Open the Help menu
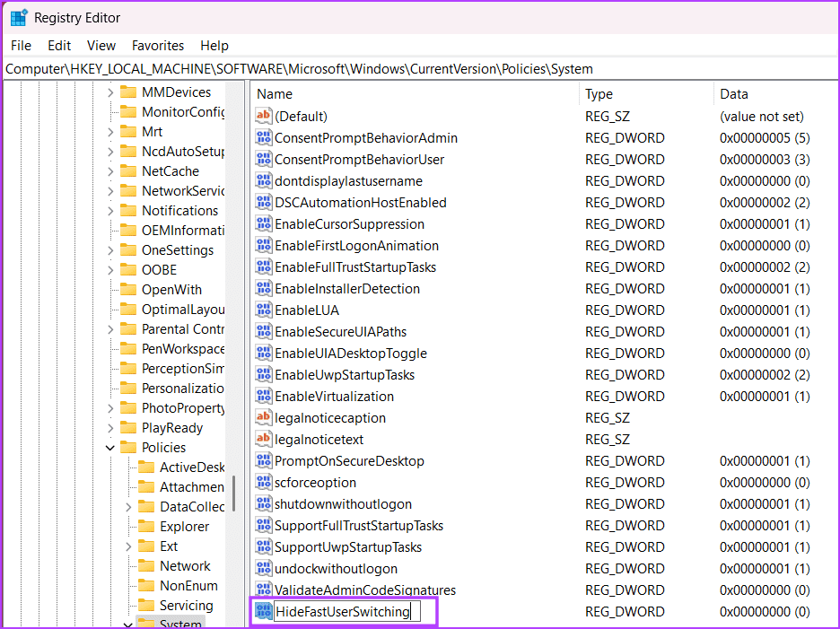840x629 pixels. pos(214,46)
